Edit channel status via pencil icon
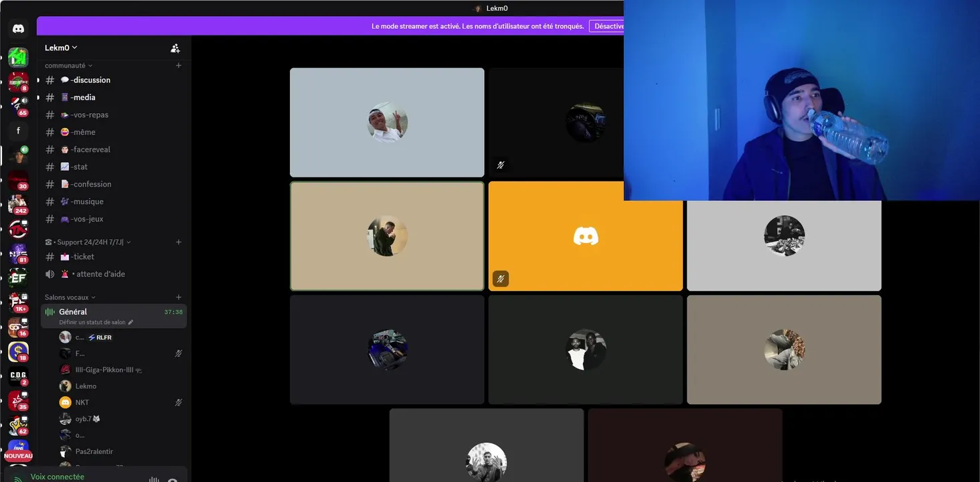Image resolution: width=980 pixels, height=482 pixels. pyautogui.click(x=131, y=323)
